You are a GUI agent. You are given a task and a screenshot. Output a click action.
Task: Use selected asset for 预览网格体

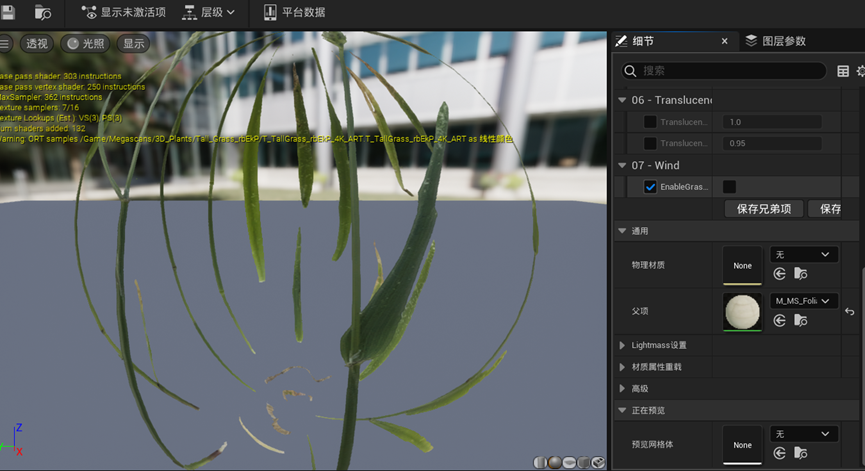(x=779, y=453)
